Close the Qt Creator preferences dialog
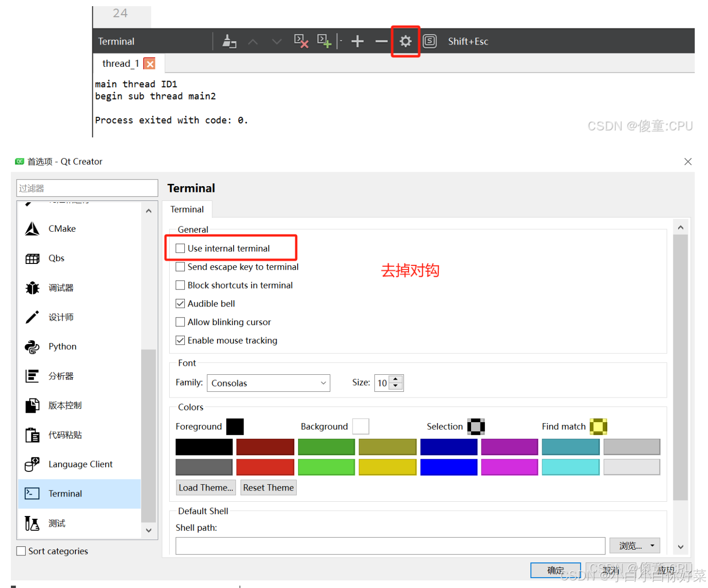 point(688,162)
